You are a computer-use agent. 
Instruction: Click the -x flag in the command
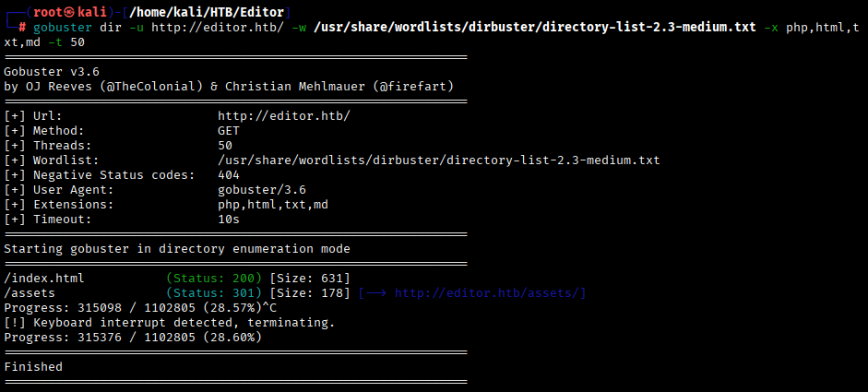pos(770,27)
